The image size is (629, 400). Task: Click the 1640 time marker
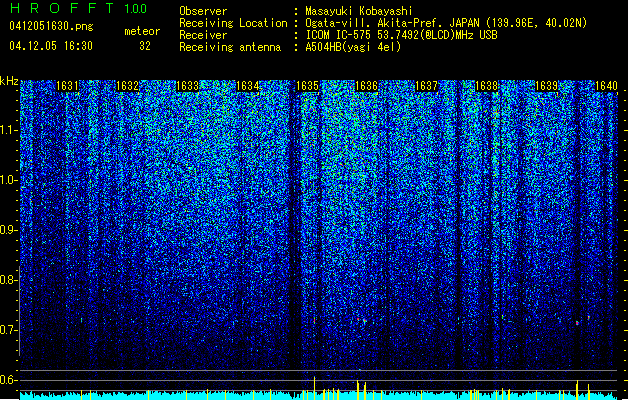606,86
